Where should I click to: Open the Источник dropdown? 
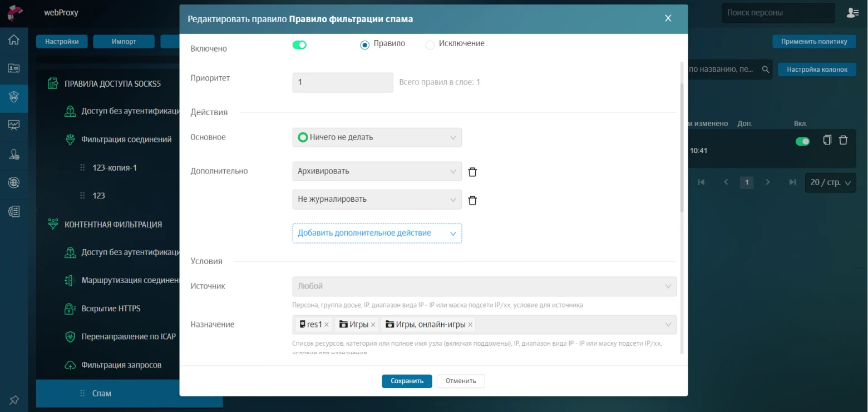point(484,286)
